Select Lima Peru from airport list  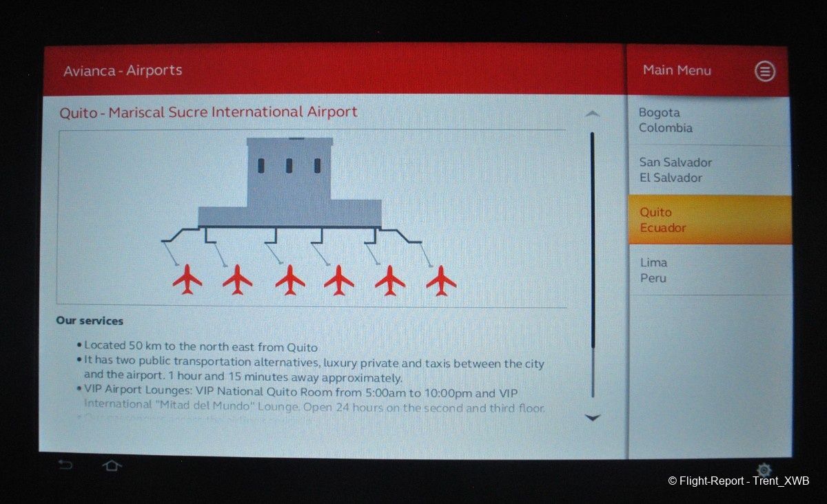pos(708,271)
